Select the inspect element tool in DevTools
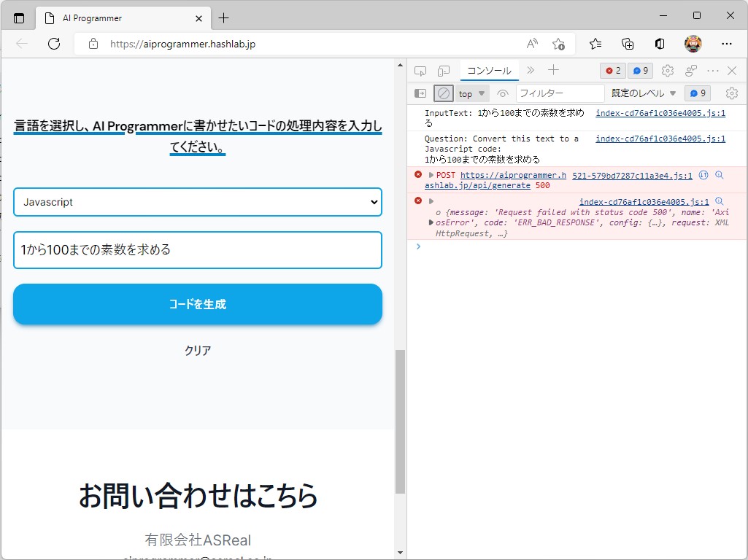748x560 pixels. (419, 70)
